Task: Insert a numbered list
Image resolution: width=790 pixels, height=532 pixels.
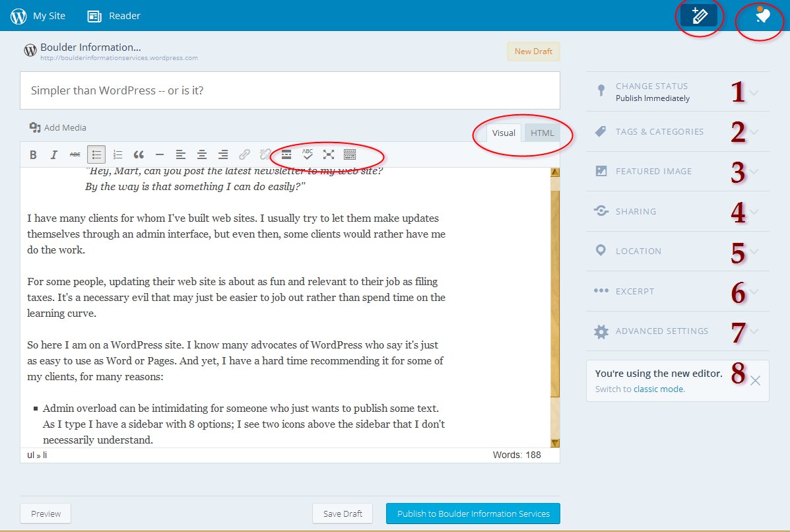Action: point(117,154)
